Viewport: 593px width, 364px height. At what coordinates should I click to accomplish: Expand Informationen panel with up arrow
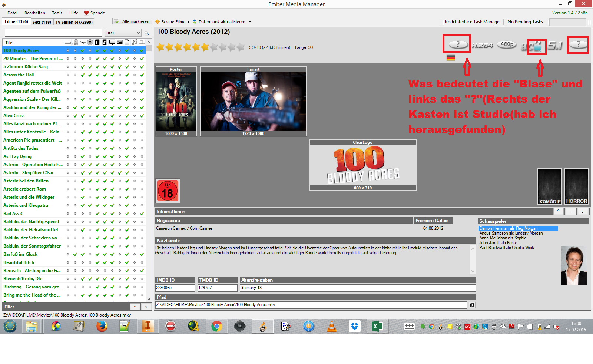pos(558,211)
